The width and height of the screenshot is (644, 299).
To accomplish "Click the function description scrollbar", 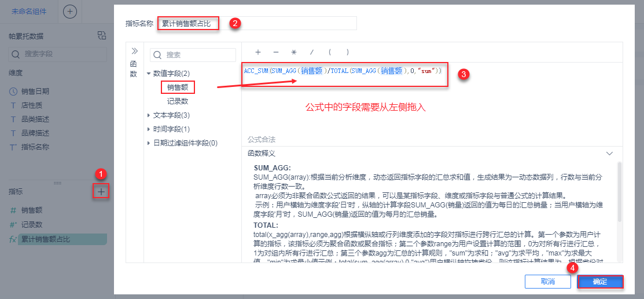I will click(619, 191).
